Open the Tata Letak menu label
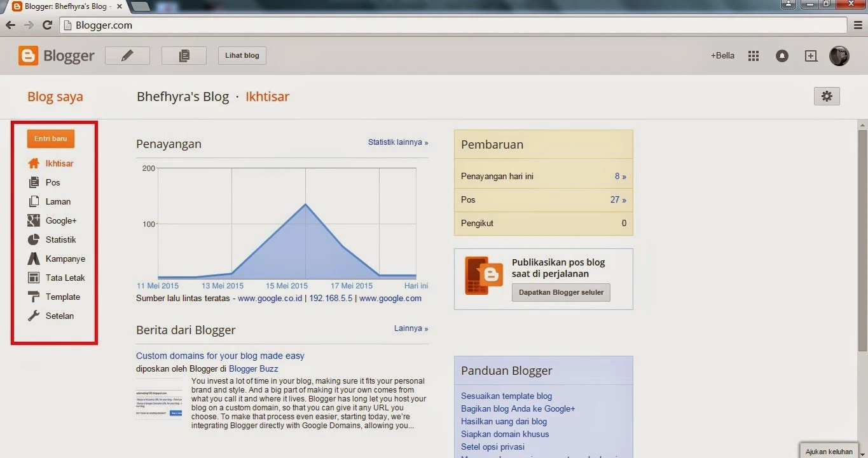The image size is (868, 458). coord(65,278)
